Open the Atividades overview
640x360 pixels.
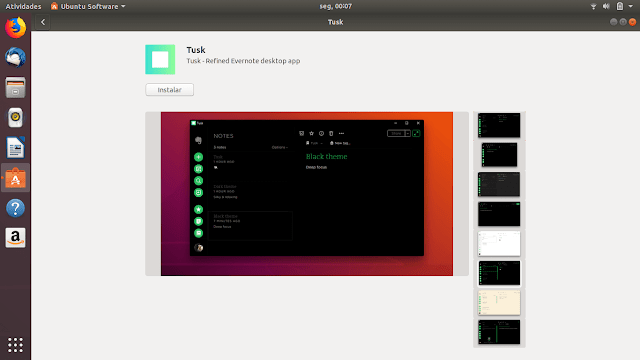23,6
